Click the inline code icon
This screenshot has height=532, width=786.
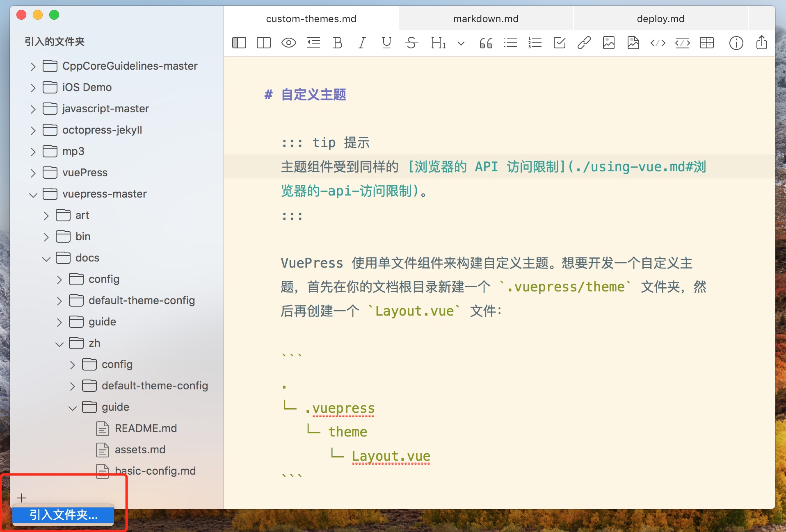point(658,43)
